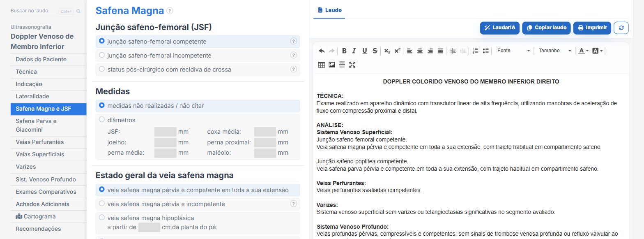Viewport: 644px width, 239px height.
Task: Expand the text color dropdown arrow
Action: pos(587,51)
